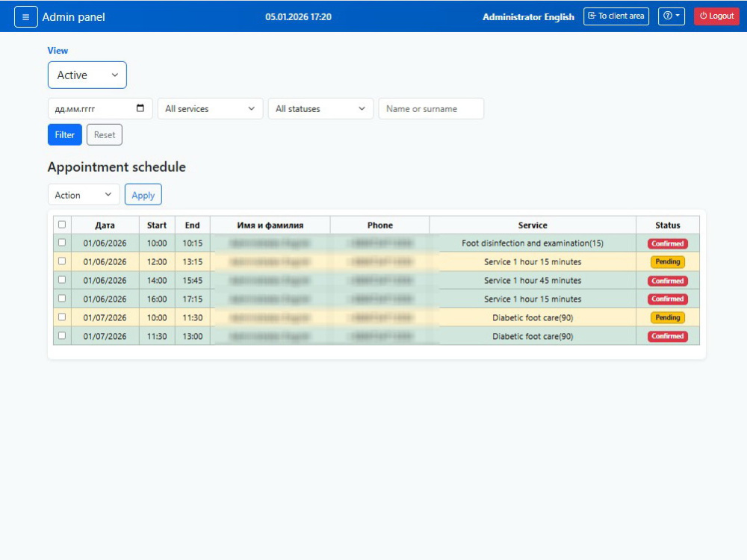This screenshot has height=560, width=747.
Task: Check the 01/07/2026 10:00 appointment row
Action: coord(62,317)
